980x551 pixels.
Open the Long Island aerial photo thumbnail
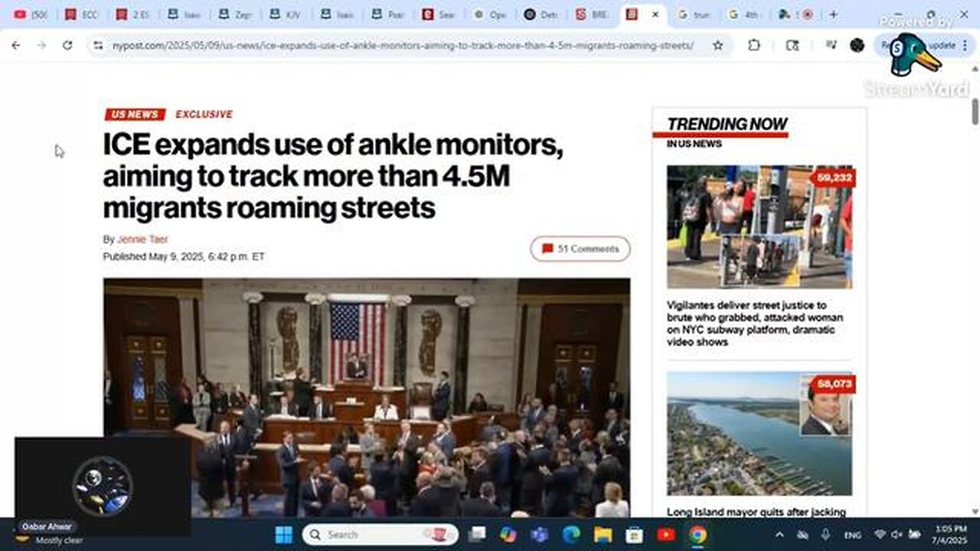pos(759,433)
